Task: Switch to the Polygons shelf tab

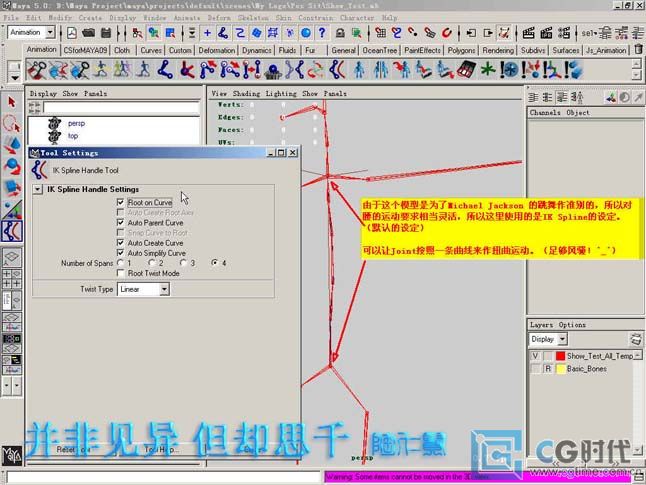Action: pyautogui.click(x=461, y=50)
